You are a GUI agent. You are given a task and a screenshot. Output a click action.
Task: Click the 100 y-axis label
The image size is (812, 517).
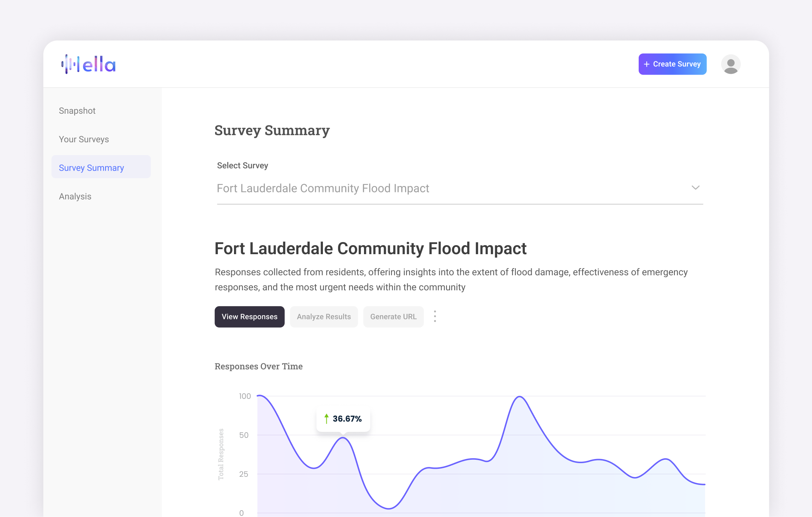(x=245, y=396)
